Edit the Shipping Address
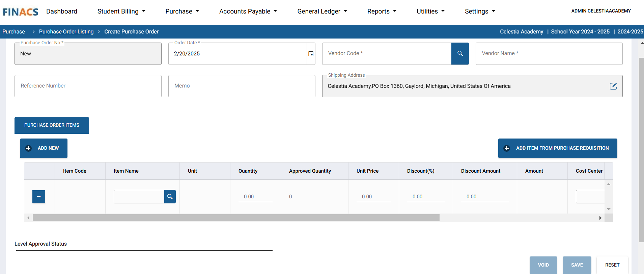This screenshot has width=644, height=274. coord(613,86)
